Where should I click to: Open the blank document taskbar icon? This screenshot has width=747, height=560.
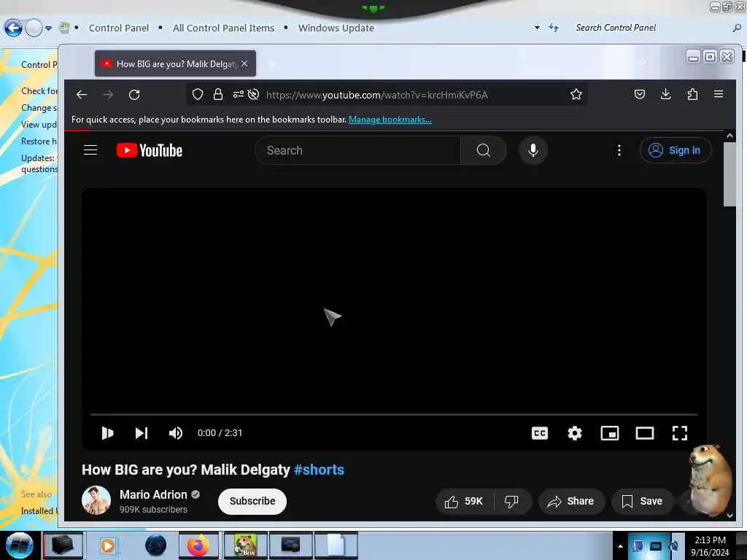coord(336,545)
